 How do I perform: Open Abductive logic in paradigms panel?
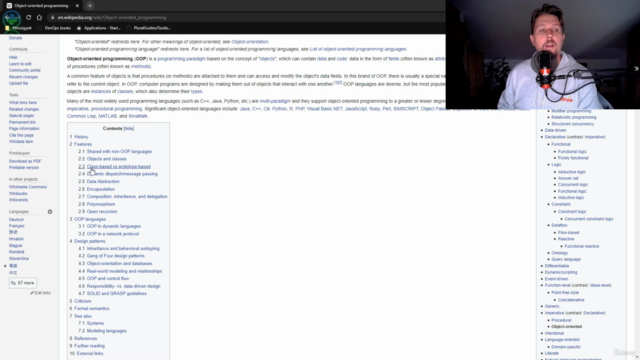572,172
